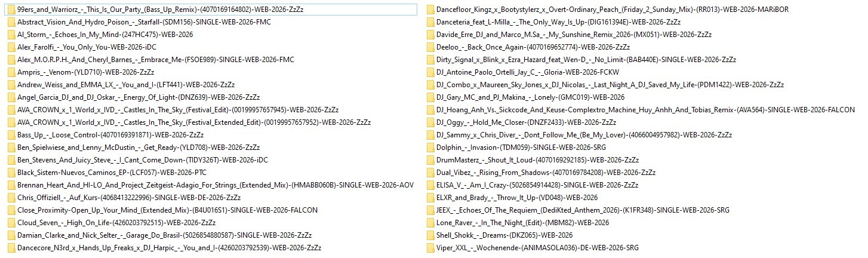Click folder icon for Dancefloor_Kingz Overt-Ordinary_Peach

pyautogui.click(x=430, y=10)
